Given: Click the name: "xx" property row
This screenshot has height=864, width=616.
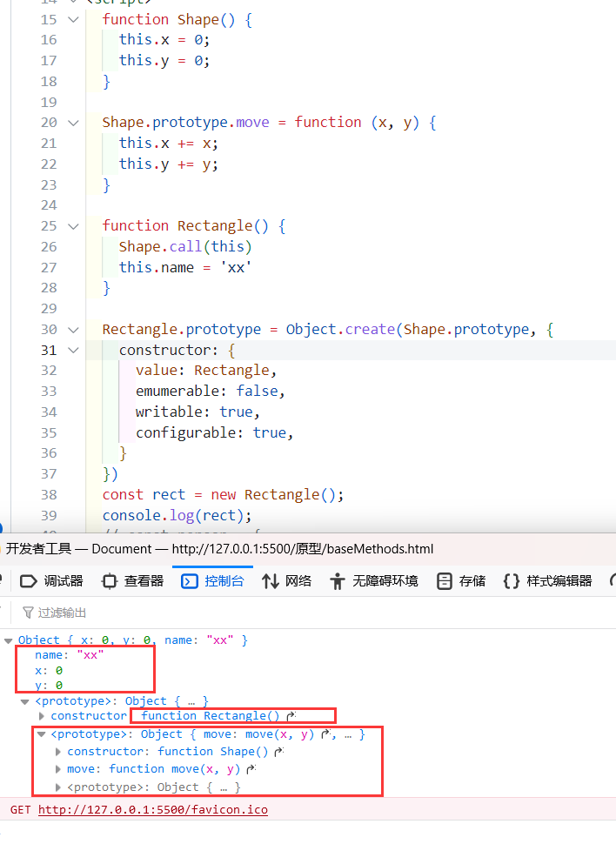Looking at the screenshot, I should pyautogui.click(x=69, y=655).
